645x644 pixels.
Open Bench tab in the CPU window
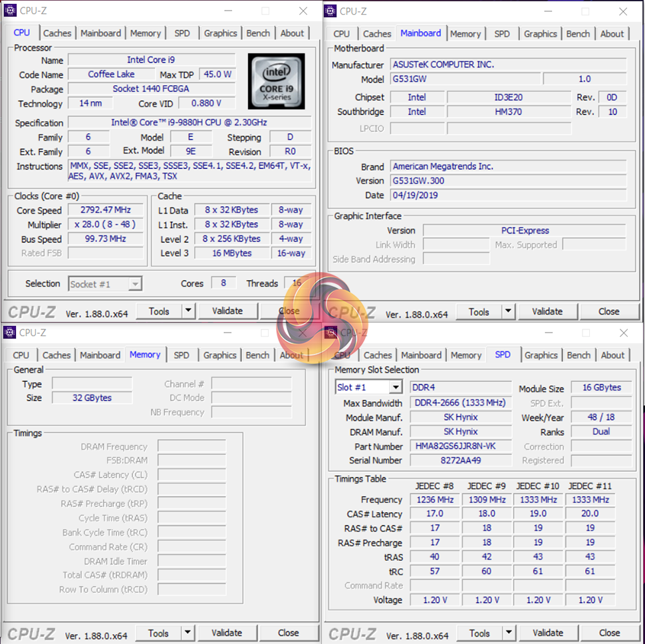[258, 33]
